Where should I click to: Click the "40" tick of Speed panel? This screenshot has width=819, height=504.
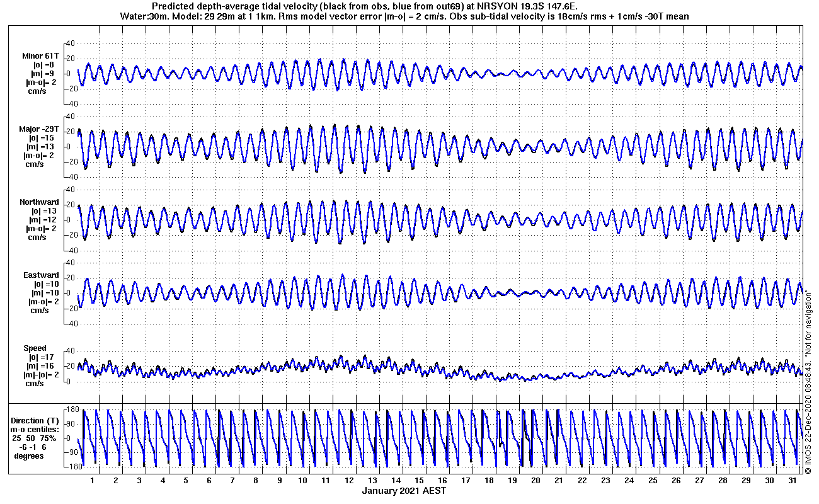point(71,351)
